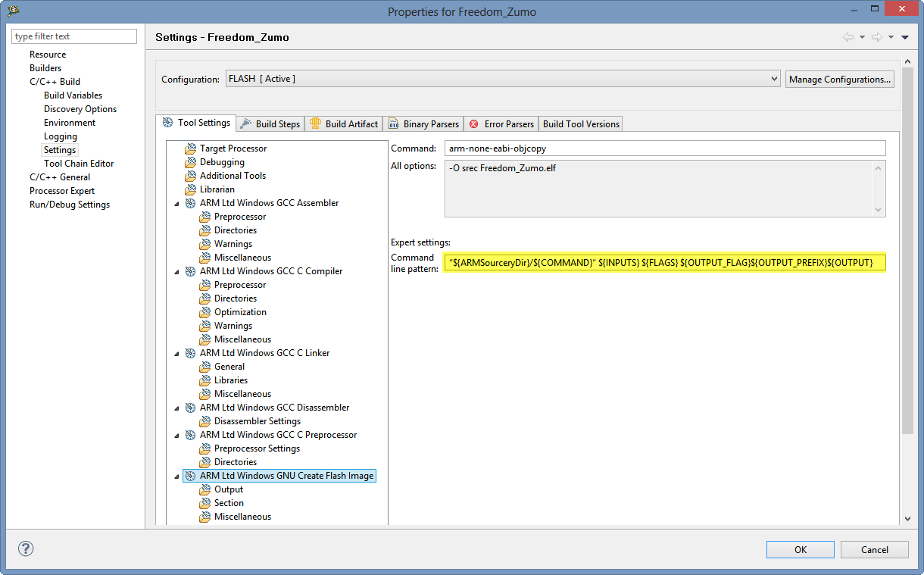This screenshot has width=924, height=575.
Task: Click the Manage Configurations button
Action: click(x=839, y=79)
